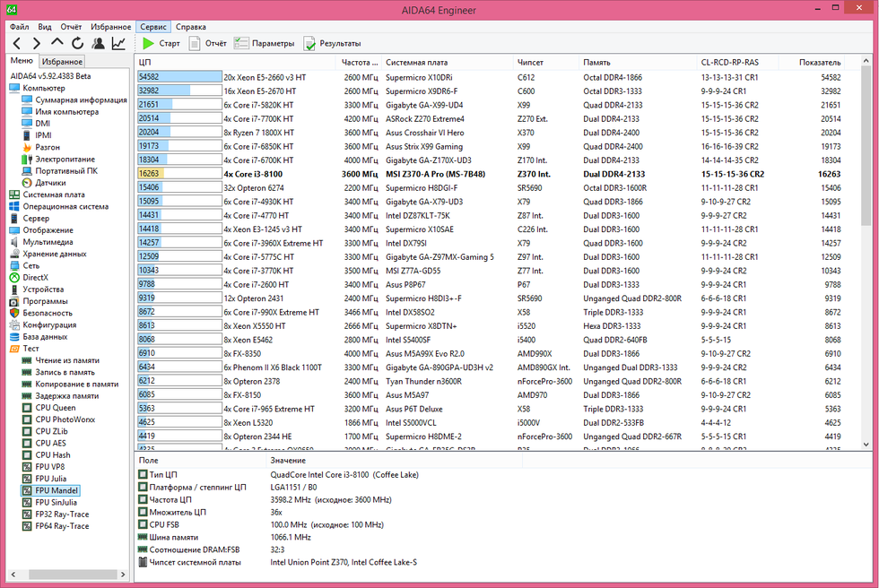Start the benchmark with Старт button
This screenshot has height=588, width=879.
pyautogui.click(x=161, y=43)
